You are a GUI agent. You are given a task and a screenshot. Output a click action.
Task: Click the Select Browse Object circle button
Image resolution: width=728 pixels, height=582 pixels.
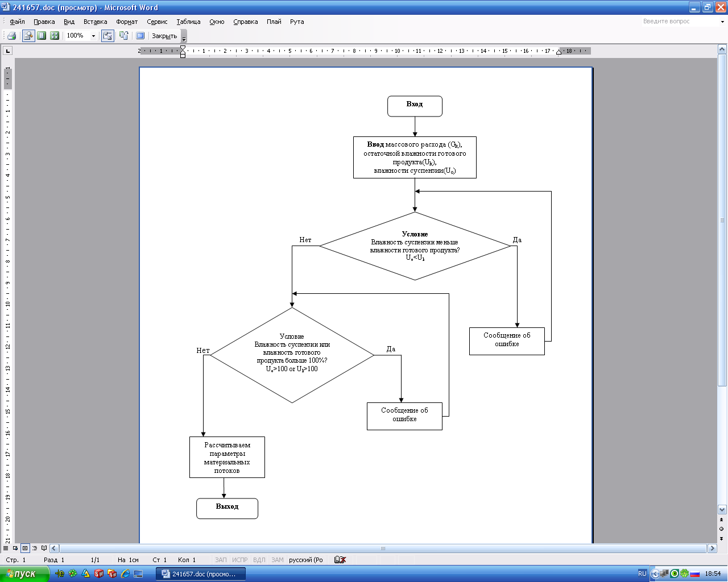click(722, 529)
